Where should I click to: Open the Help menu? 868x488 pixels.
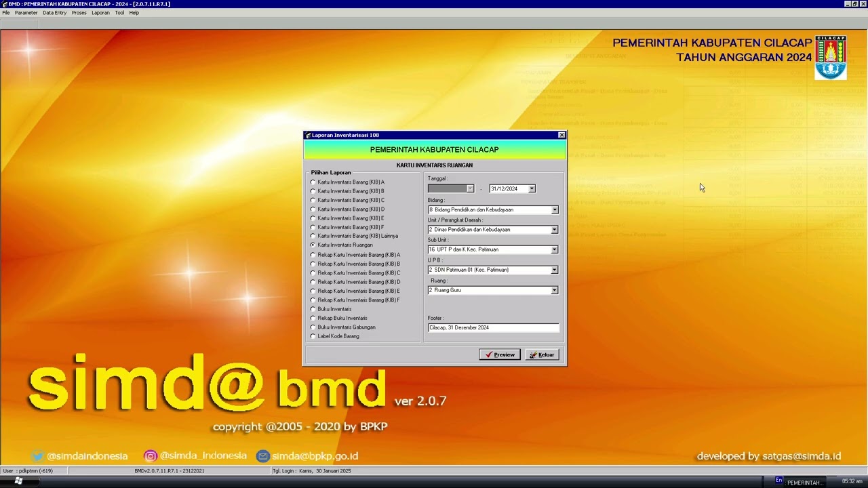pyautogui.click(x=134, y=13)
